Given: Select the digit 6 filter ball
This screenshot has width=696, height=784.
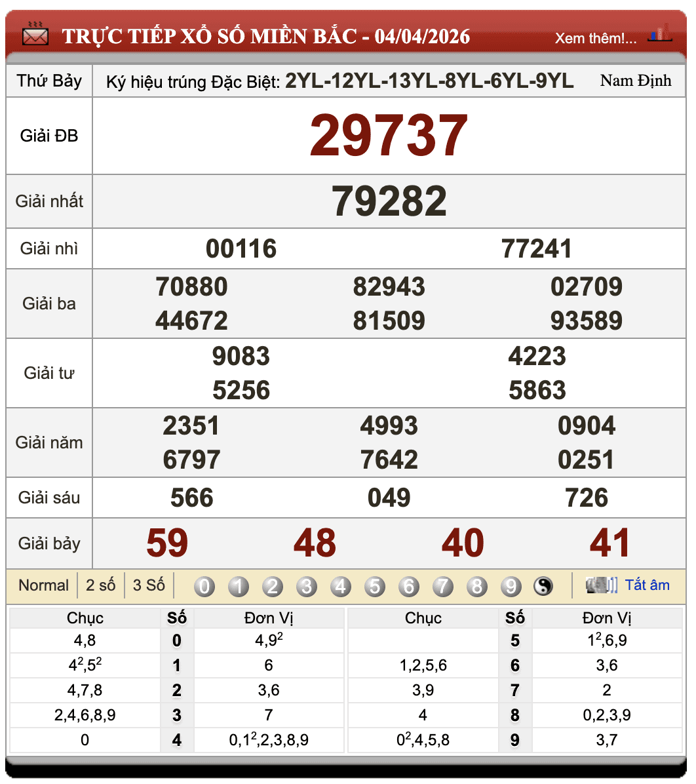Looking at the screenshot, I should 408,586.
